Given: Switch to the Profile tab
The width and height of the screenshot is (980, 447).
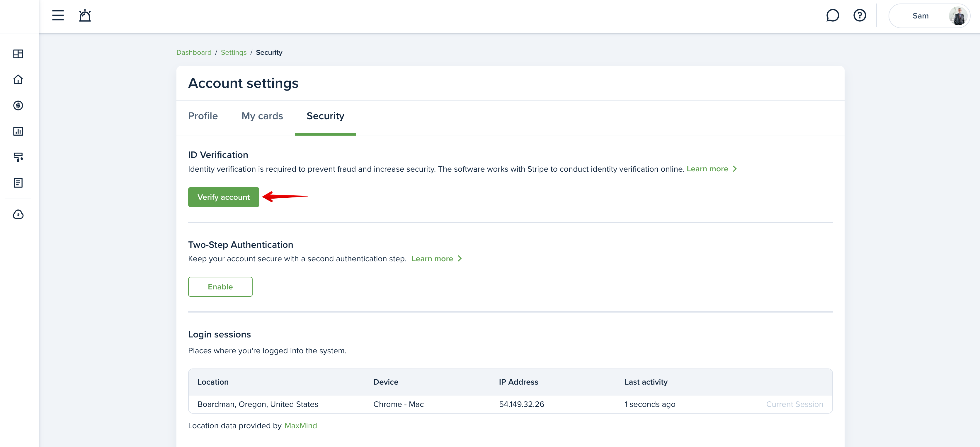Looking at the screenshot, I should pos(203,116).
